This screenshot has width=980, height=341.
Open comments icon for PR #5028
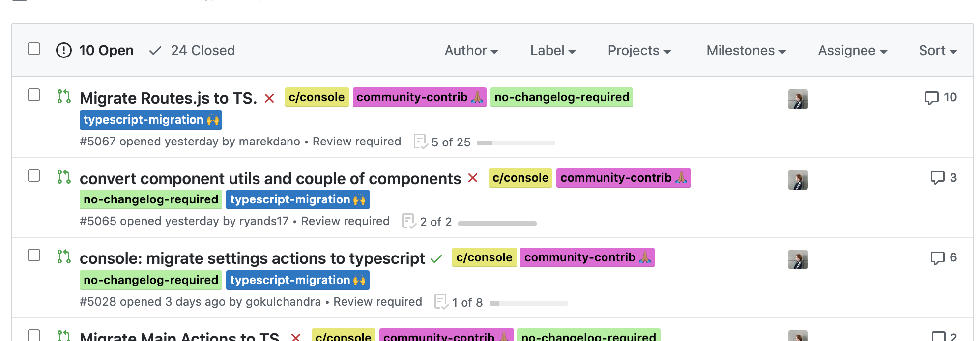coord(937,258)
